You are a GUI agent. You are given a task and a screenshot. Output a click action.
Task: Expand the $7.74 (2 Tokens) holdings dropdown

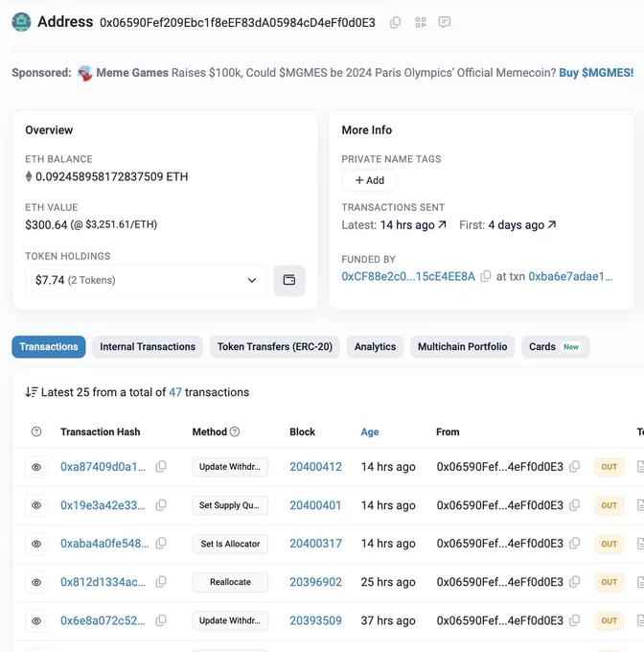[146, 280]
